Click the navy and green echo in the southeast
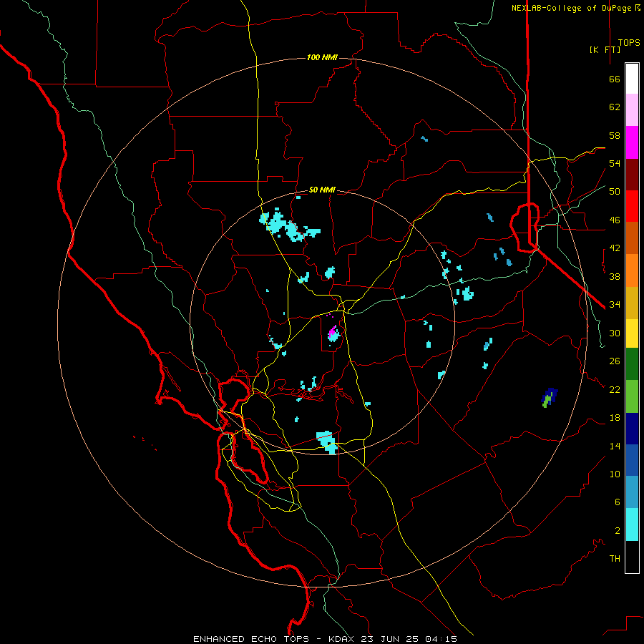Viewport: 644px width, 644px height. coord(550,397)
